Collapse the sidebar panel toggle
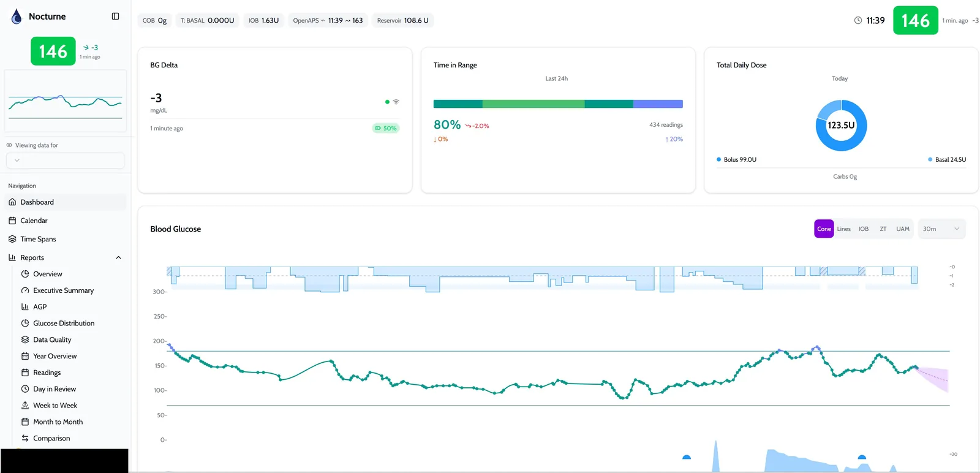 pos(115,17)
